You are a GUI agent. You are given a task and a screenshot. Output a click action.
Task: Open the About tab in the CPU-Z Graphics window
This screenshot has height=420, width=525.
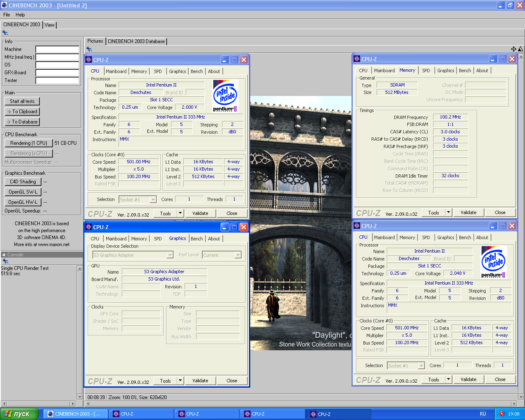(x=214, y=239)
